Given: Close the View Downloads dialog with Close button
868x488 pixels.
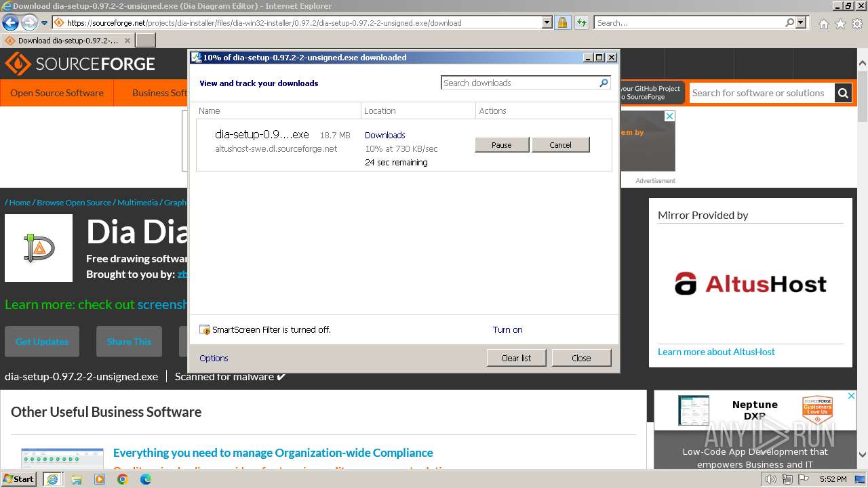Looking at the screenshot, I should pos(581,358).
